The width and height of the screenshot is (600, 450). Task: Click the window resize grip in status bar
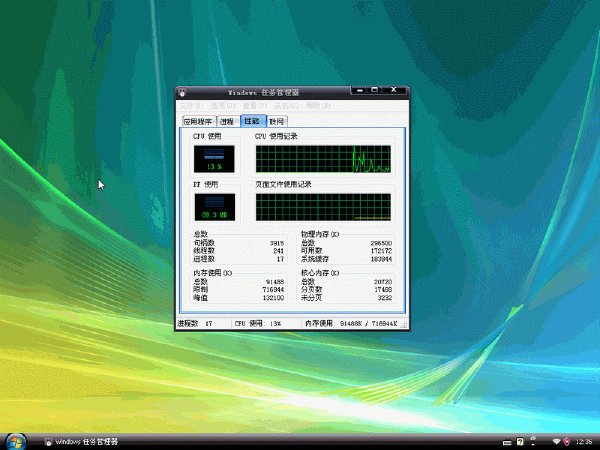pos(404,325)
